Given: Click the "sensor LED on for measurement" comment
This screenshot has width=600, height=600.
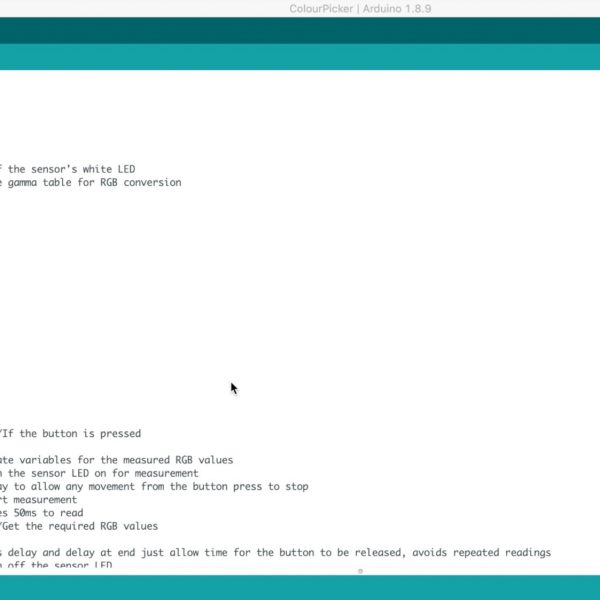Looking at the screenshot, I should click(110, 473).
